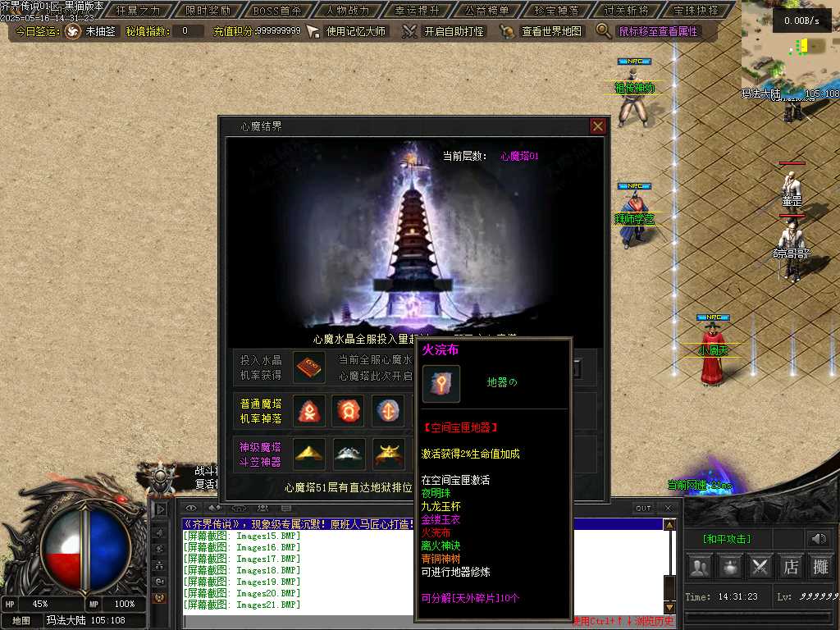Toggle sound with the speaker icon
The image size is (840, 630).
pyautogui.click(x=818, y=538)
